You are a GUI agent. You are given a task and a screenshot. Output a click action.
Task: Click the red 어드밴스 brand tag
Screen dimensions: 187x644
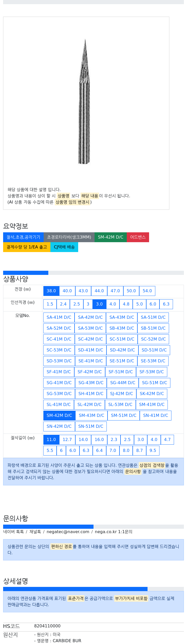point(138,237)
